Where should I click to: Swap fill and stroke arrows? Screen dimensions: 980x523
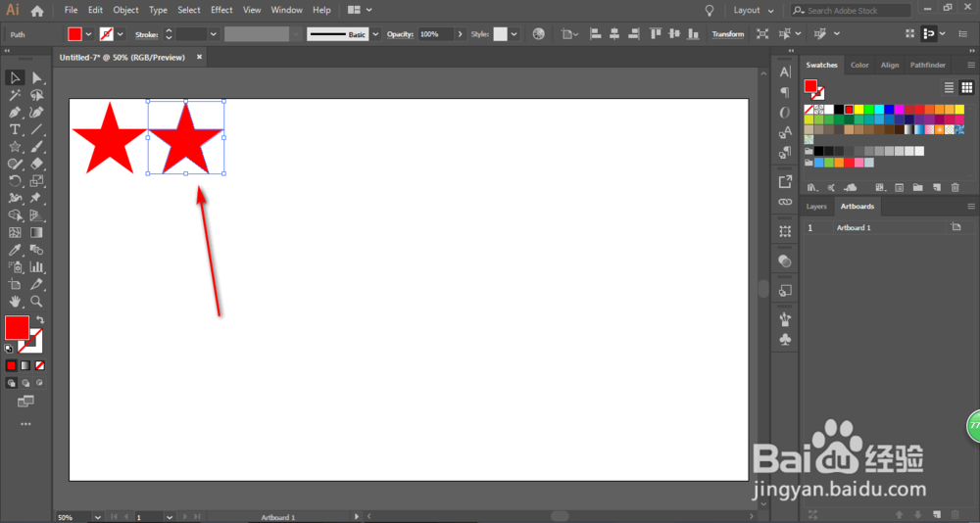40,320
